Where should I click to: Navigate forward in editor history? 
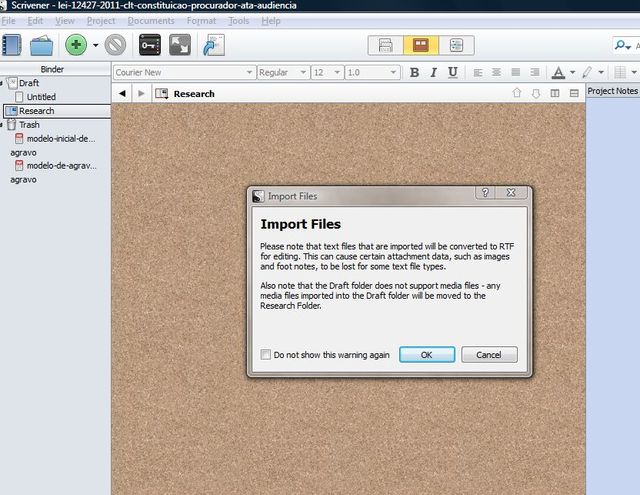point(141,93)
